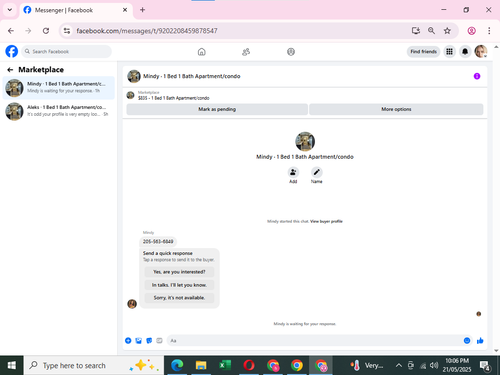Open the zoom magnifier icon in address bar
This screenshot has width=500, height=375.
pos(431,31)
